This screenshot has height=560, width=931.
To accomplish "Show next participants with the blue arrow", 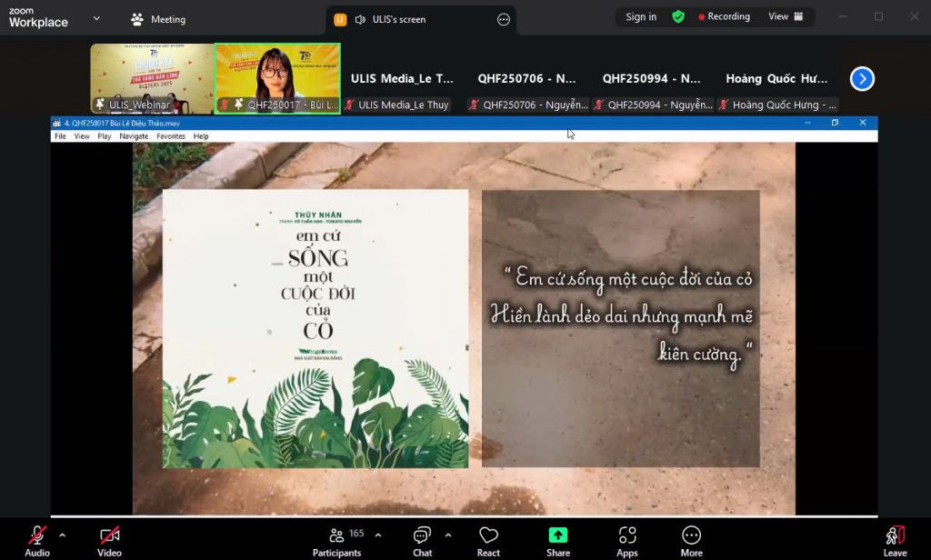I will (862, 79).
